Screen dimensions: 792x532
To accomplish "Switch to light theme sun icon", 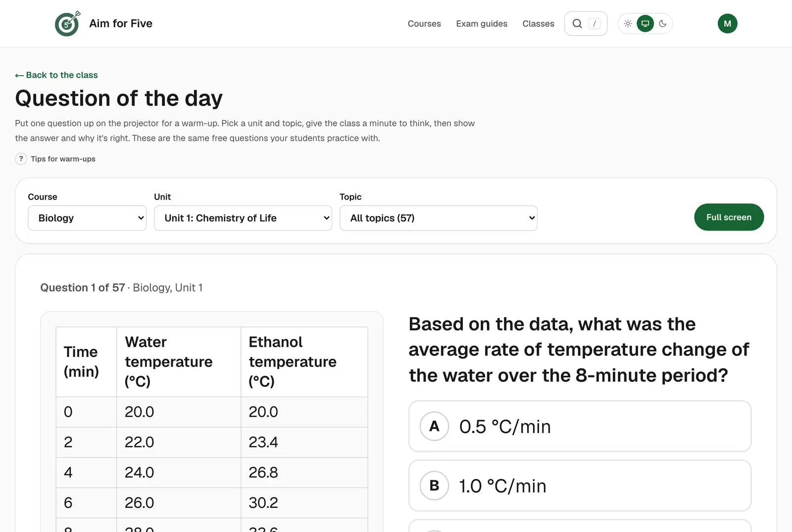I will [x=628, y=23].
